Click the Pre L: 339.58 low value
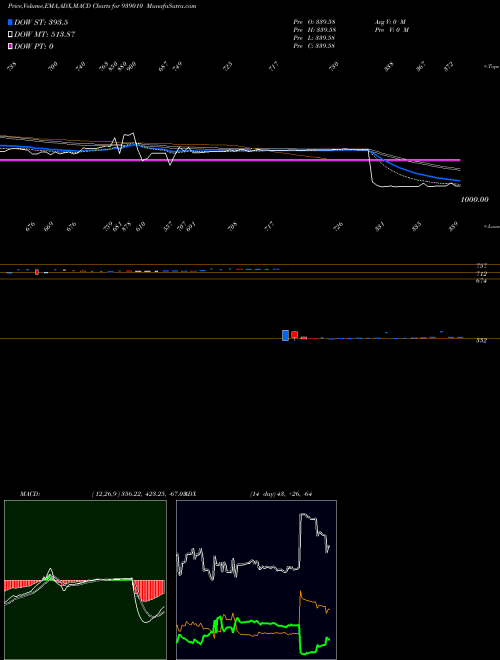 pyautogui.click(x=314, y=38)
